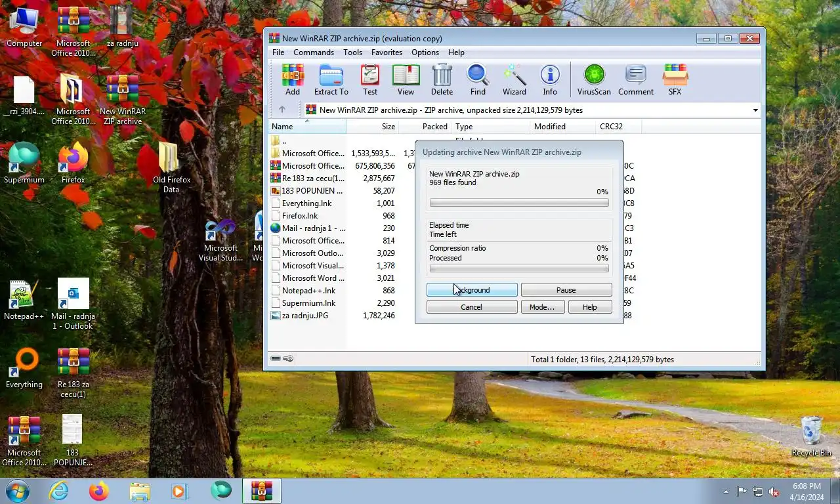The image size is (840, 504).
Task: Click the Find toolbar icon
Action: (478, 80)
